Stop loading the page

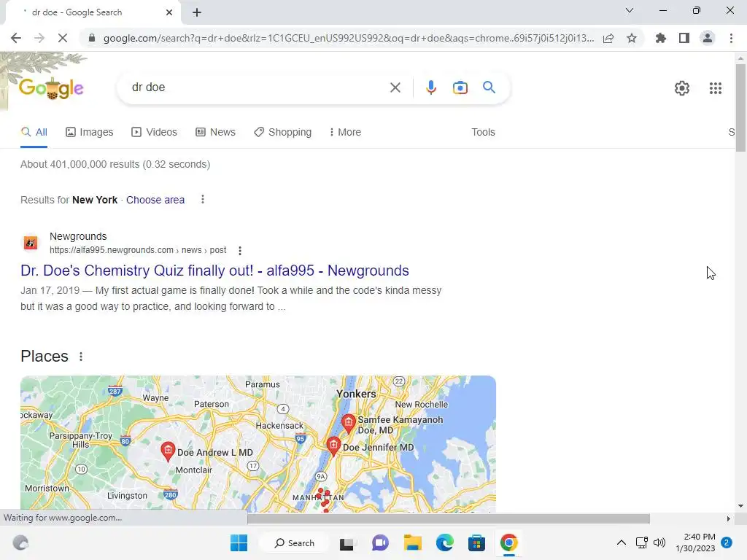63,38
